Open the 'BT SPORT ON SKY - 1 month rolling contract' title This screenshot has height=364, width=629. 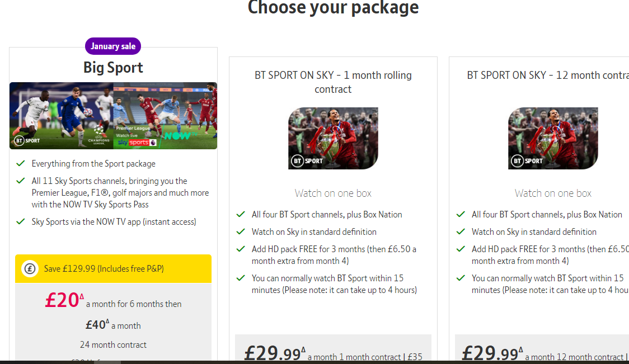333,82
